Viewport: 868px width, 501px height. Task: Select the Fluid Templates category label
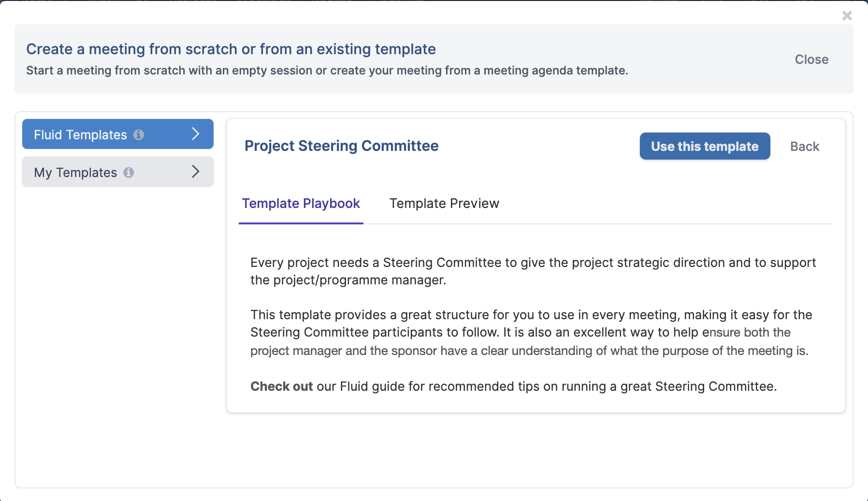coord(80,134)
